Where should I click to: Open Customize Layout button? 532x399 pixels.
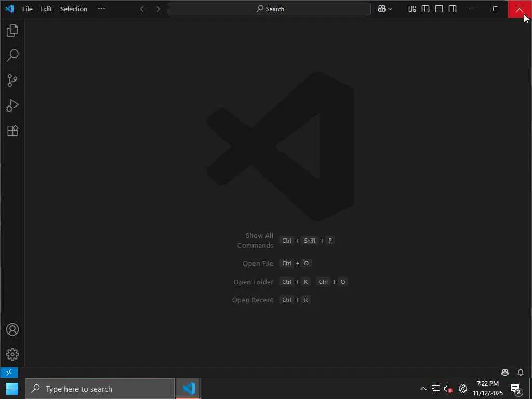[x=412, y=9]
